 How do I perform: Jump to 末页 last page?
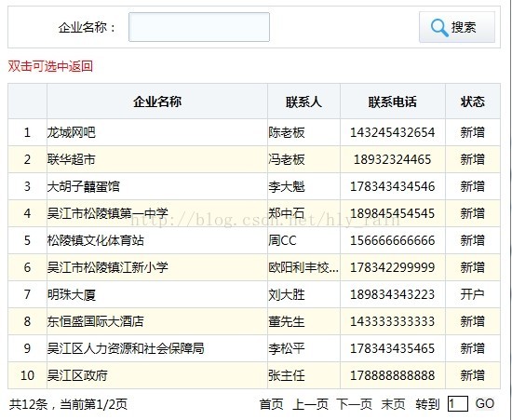click(393, 404)
